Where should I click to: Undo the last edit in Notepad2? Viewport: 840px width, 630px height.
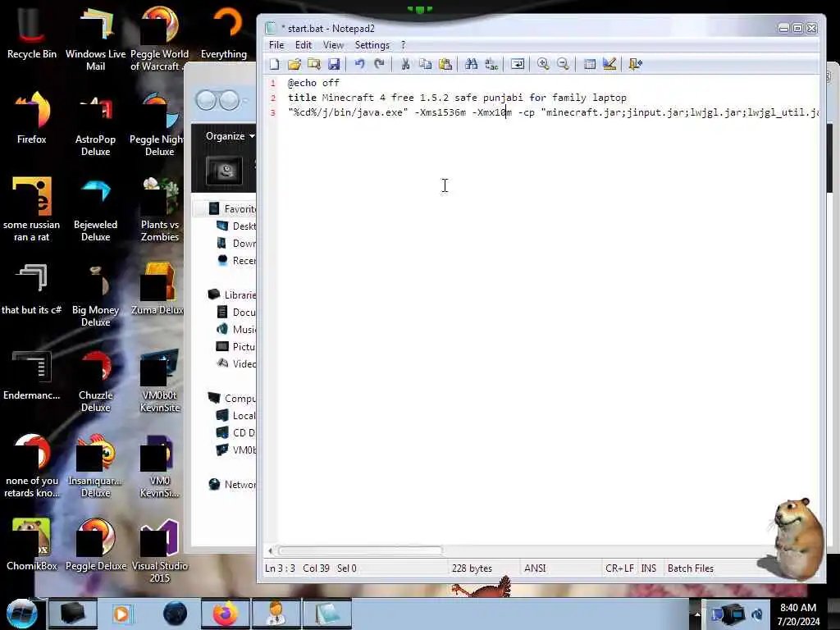359,64
